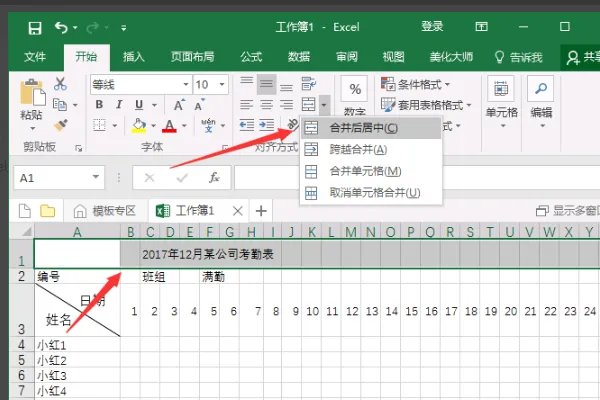Toggle the Middle Align button
Screen dimensions: 600x400
tap(267, 84)
